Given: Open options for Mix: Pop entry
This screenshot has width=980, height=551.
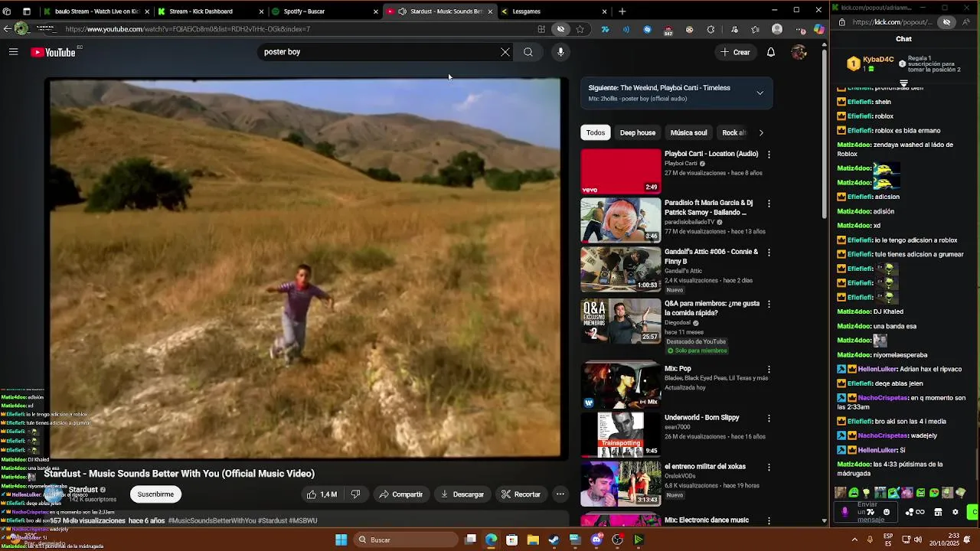Looking at the screenshot, I should coord(769,370).
